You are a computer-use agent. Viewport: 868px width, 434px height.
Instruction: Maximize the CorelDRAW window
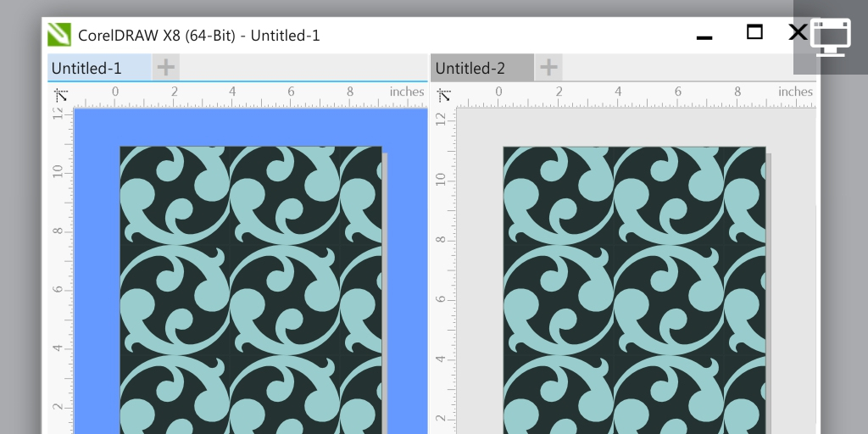click(754, 33)
